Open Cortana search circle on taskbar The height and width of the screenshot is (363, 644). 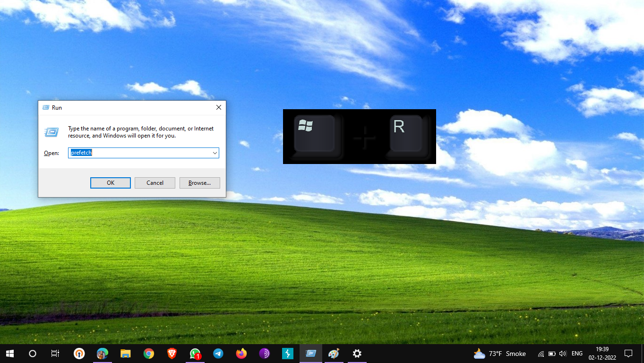[32, 354]
